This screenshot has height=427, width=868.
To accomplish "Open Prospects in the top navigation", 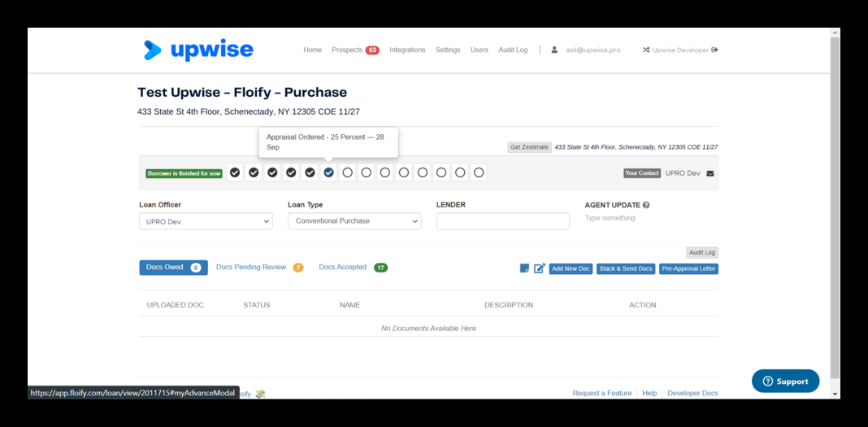I will click(355, 50).
